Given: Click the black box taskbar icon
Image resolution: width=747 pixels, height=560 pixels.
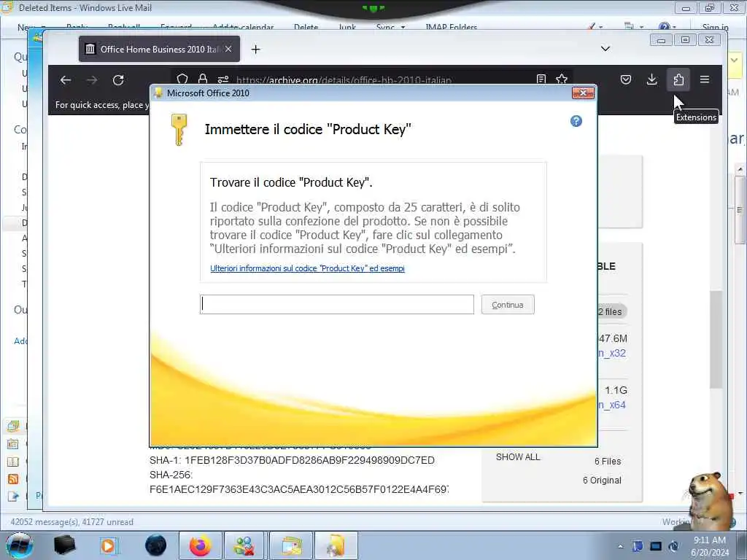Looking at the screenshot, I should (x=65, y=545).
